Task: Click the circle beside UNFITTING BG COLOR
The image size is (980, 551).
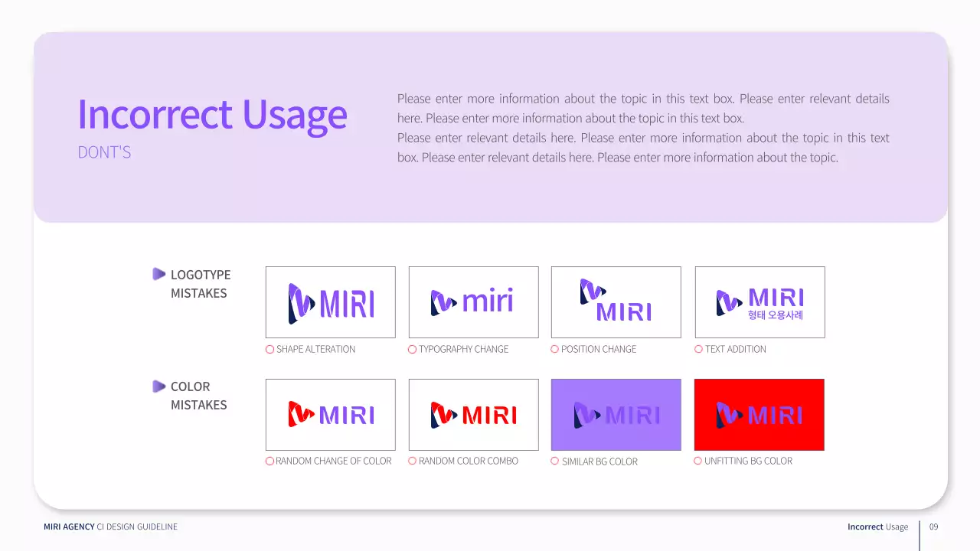Action: pyautogui.click(x=698, y=461)
